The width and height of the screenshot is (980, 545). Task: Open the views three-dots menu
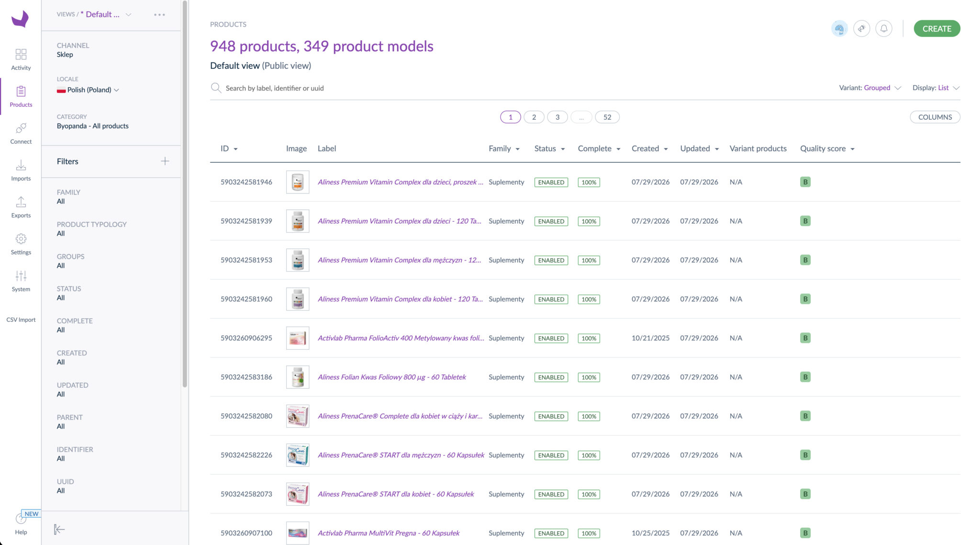(x=159, y=14)
